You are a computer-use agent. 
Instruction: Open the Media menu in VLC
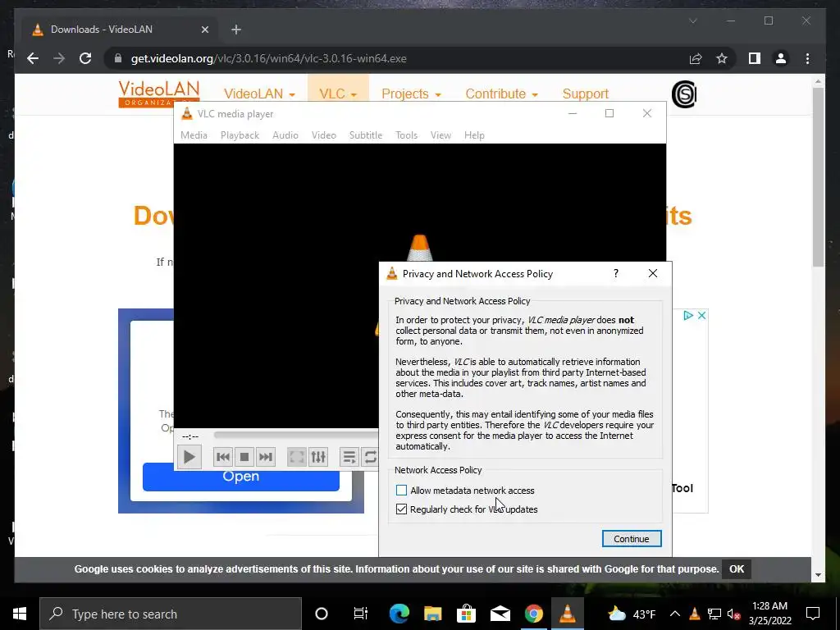click(194, 135)
